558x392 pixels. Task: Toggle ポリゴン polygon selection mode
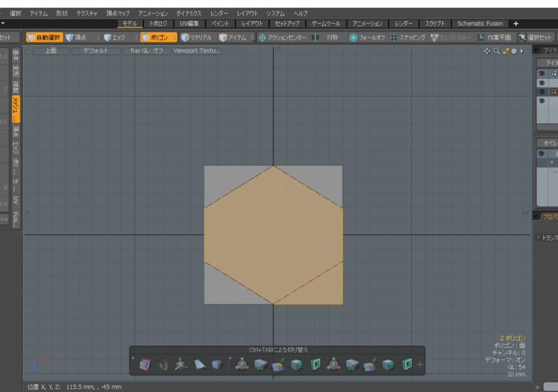(x=159, y=38)
